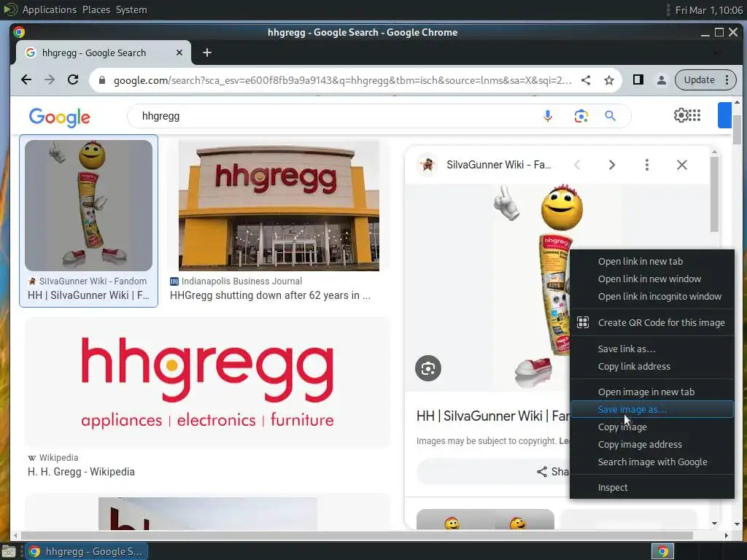This screenshot has width=747, height=560.
Task: Open Google quick settings gear
Action: click(681, 115)
